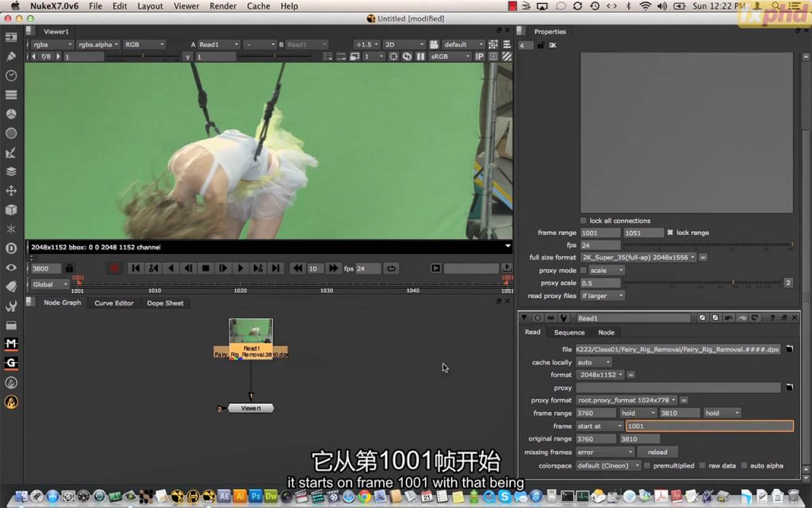Open the Transform nodes move-arrows icon menu

point(11,190)
